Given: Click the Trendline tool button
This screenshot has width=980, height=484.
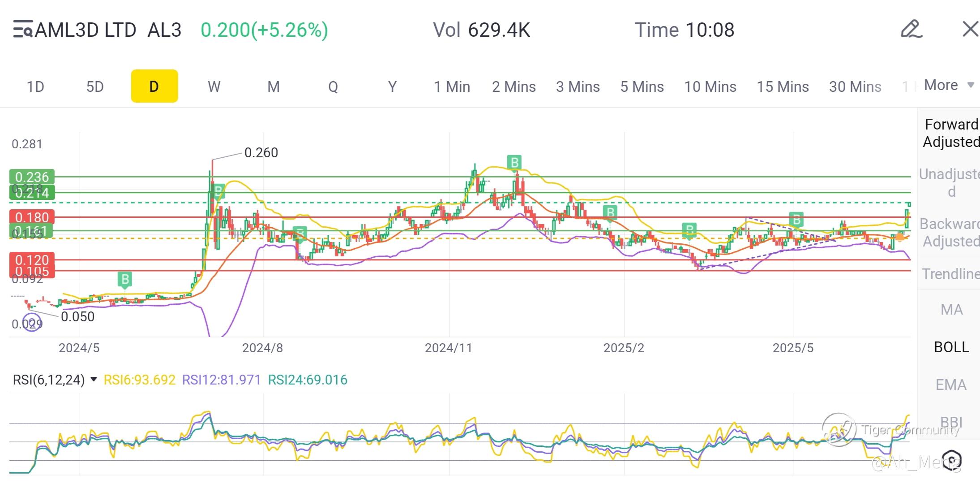Looking at the screenshot, I should click(x=951, y=273).
